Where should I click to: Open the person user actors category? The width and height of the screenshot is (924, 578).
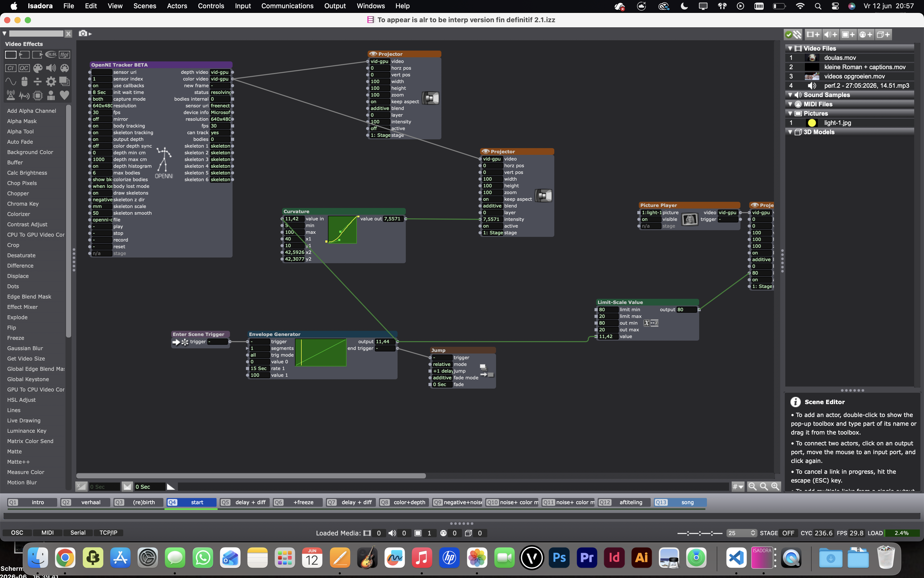click(x=51, y=95)
